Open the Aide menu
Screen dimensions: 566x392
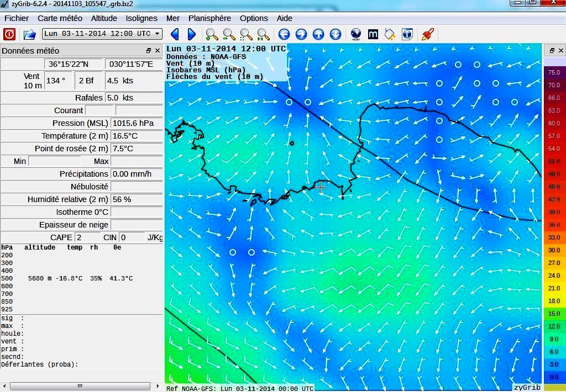click(x=285, y=18)
